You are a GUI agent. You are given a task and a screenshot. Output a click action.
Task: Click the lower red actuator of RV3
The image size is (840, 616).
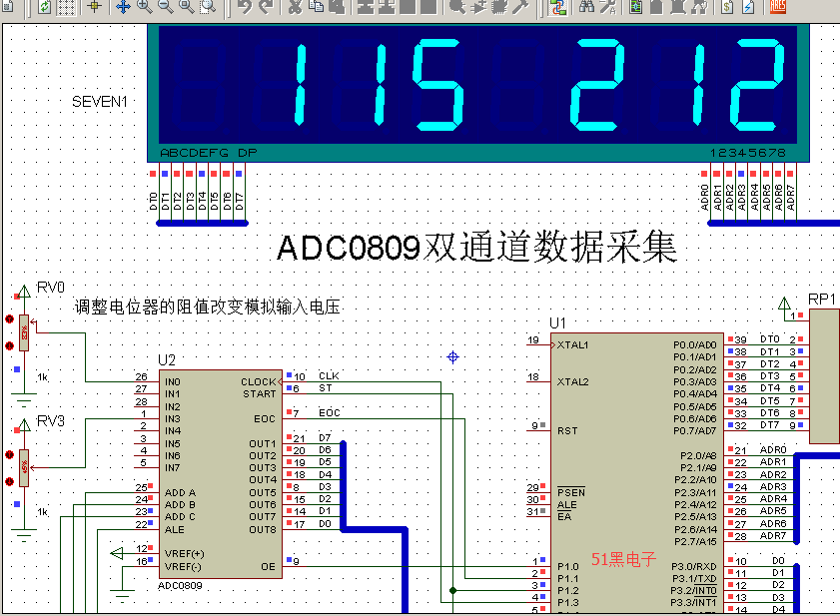[9, 481]
